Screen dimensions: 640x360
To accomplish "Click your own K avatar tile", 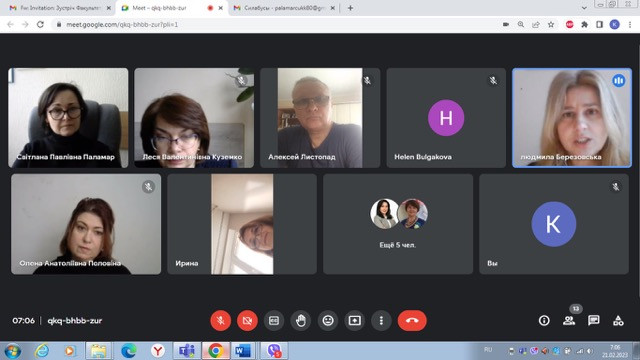I will (x=553, y=224).
